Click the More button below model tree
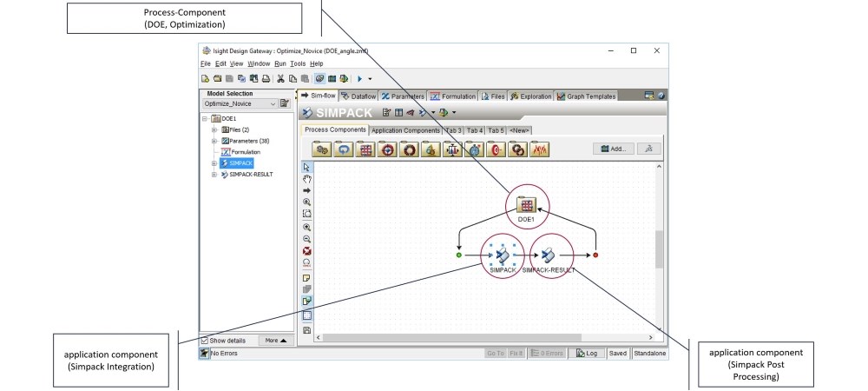Image resolution: width=868 pixels, height=391 pixels. (x=276, y=341)
